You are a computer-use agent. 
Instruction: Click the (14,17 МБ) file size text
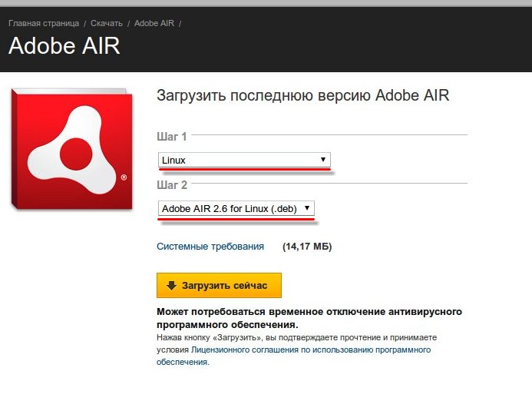pyautogui.click(x=307, y=246)
